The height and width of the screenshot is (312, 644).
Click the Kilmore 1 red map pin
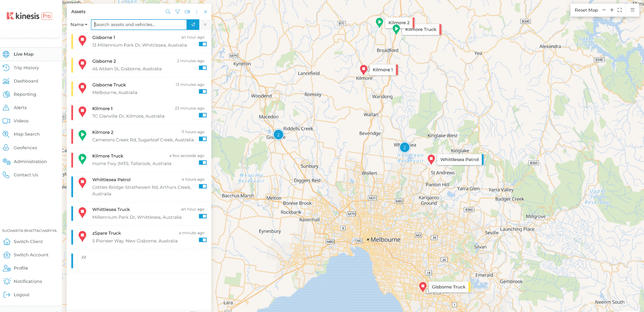pos(363,69)
